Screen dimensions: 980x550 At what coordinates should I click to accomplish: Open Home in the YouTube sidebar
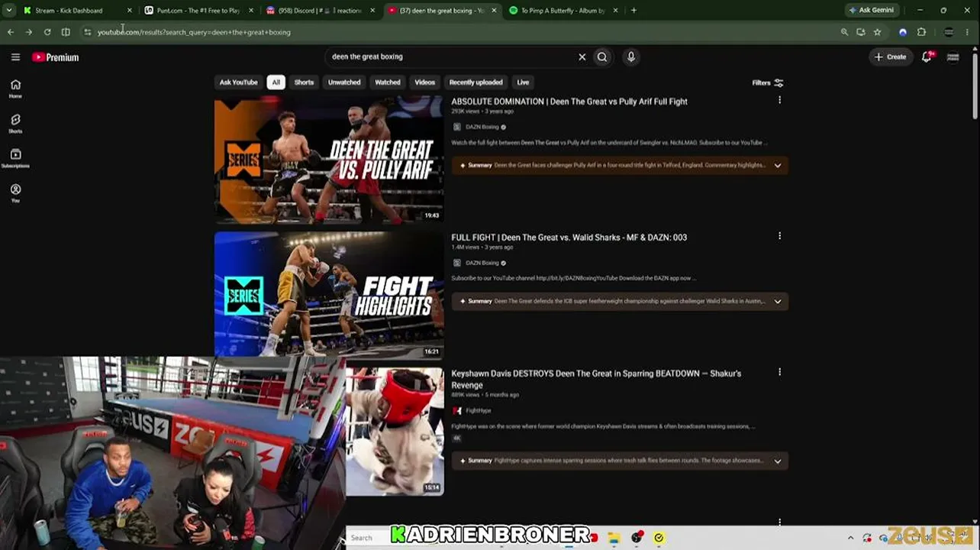coord(15,89)
